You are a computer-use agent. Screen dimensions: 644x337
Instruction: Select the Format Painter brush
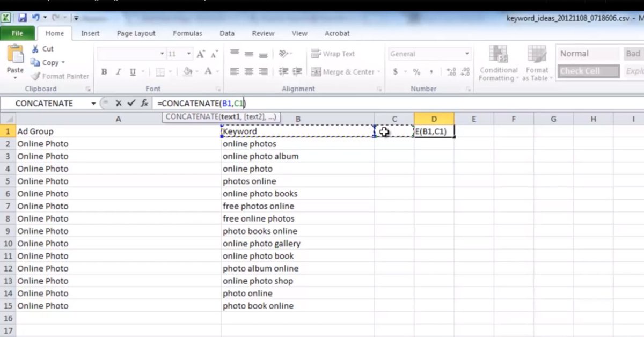[x=35, y=77]
